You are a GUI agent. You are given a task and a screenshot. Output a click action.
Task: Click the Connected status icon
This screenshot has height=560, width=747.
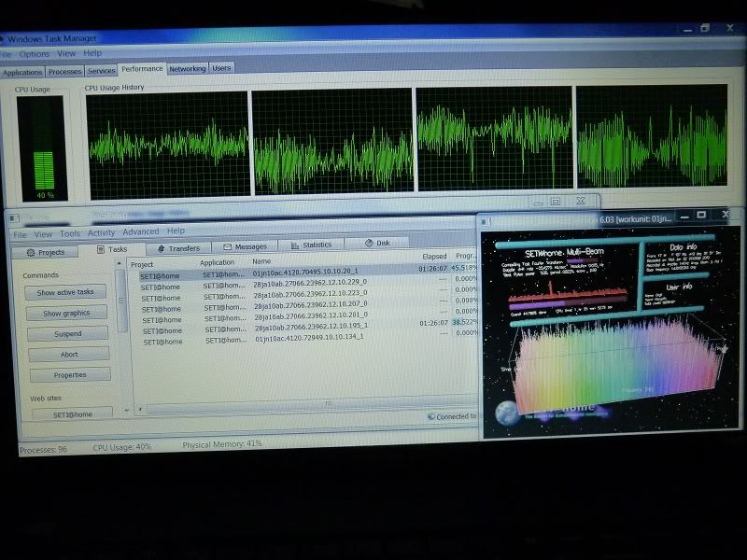pos(430,416)
